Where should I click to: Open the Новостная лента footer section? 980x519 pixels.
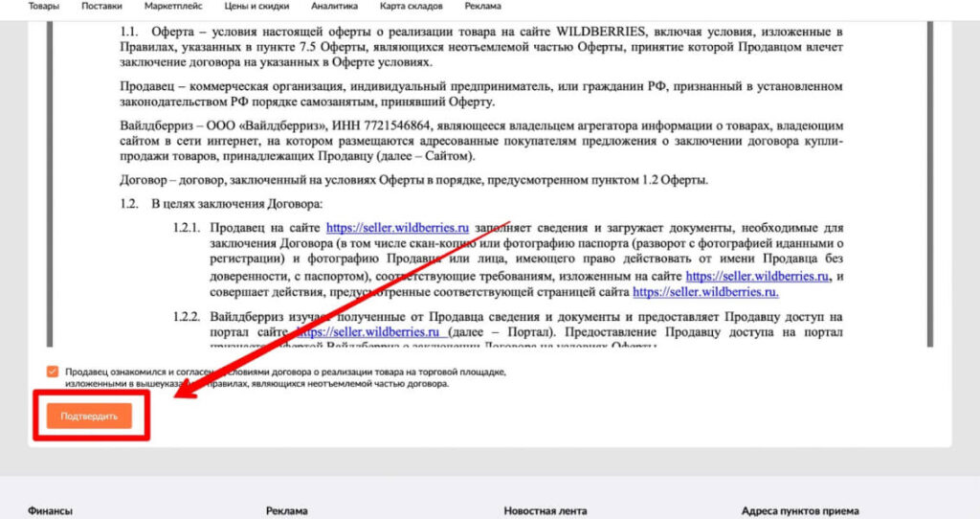(545, 511)
